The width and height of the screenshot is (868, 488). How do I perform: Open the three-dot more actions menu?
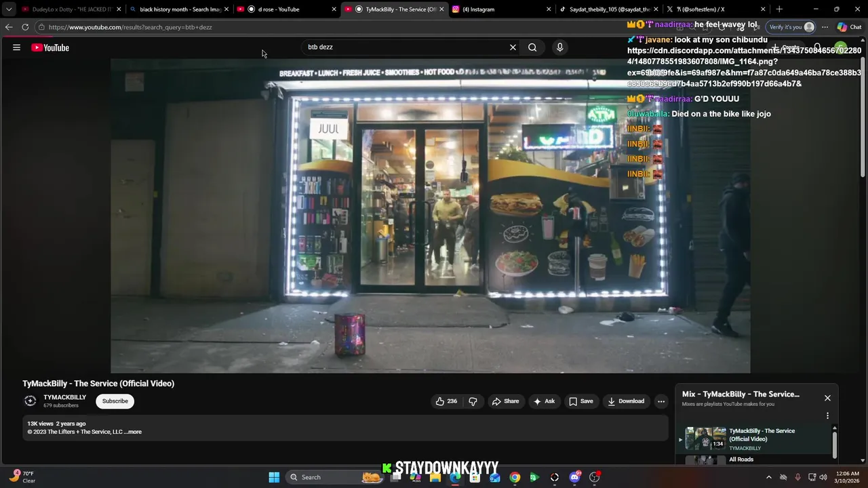coord(661,401)
